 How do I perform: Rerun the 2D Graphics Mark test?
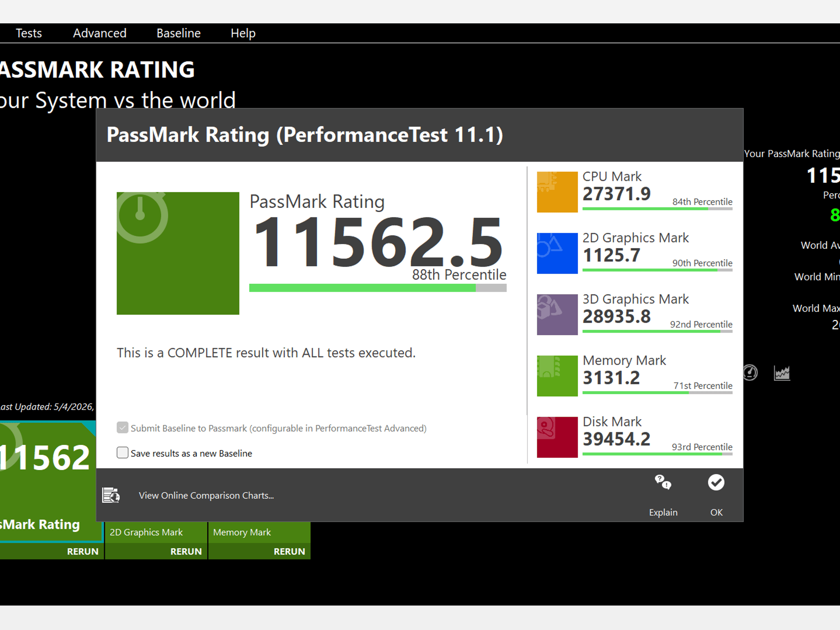coord(186,551)
